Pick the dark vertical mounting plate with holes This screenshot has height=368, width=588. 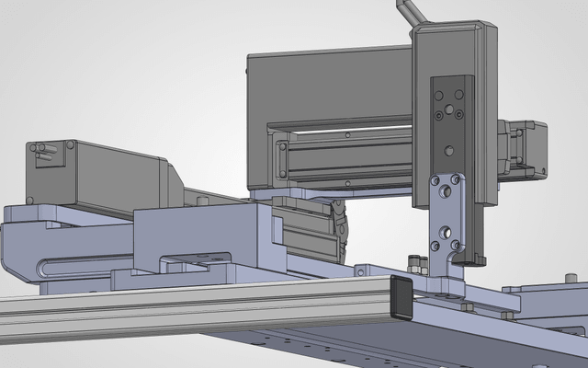pos(451,125)
